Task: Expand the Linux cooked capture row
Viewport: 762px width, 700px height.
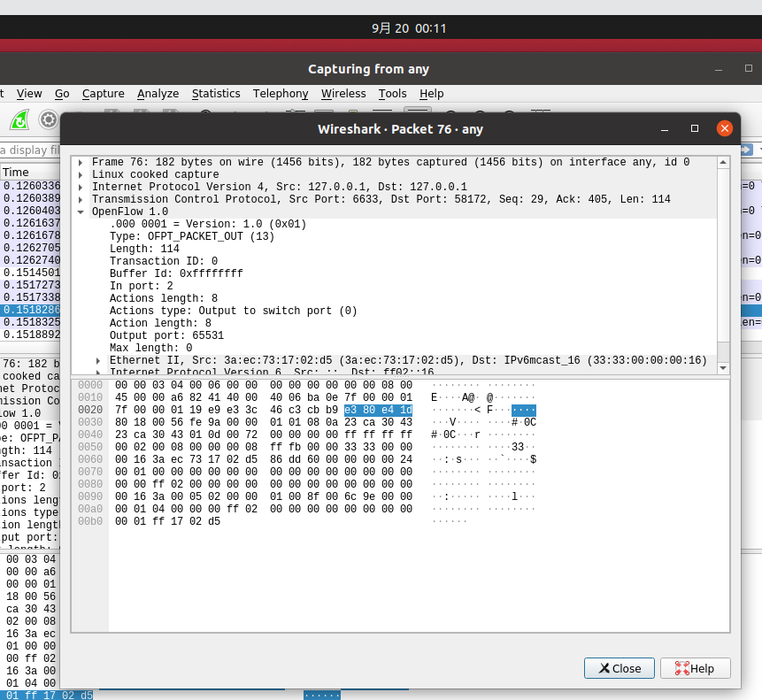Action: [81, 174]
